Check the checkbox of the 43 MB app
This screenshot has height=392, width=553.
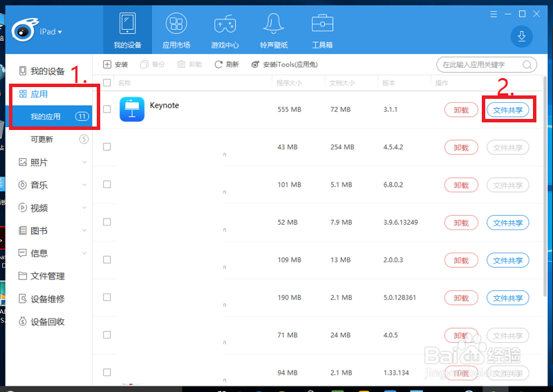click(x=107, y=147)
